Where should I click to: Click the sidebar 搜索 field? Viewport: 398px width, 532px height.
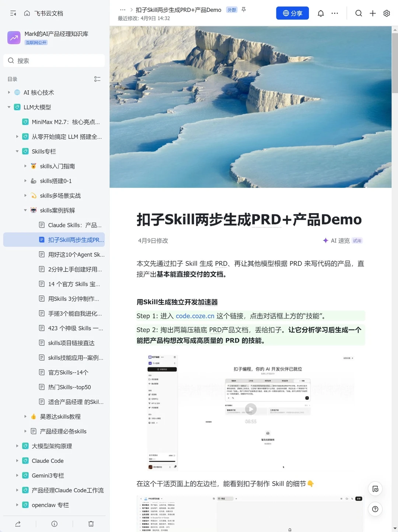pyautogui.click(x=54, y=60)
